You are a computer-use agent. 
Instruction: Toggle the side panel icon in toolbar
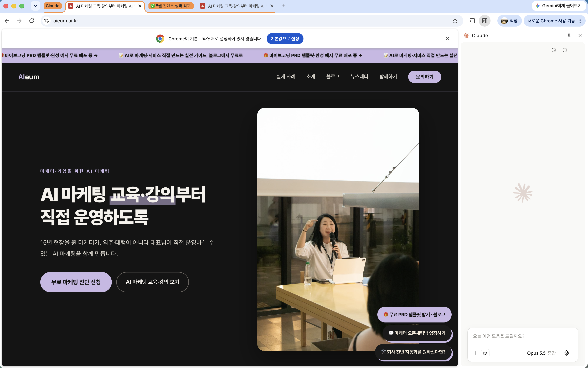[484, 21]
